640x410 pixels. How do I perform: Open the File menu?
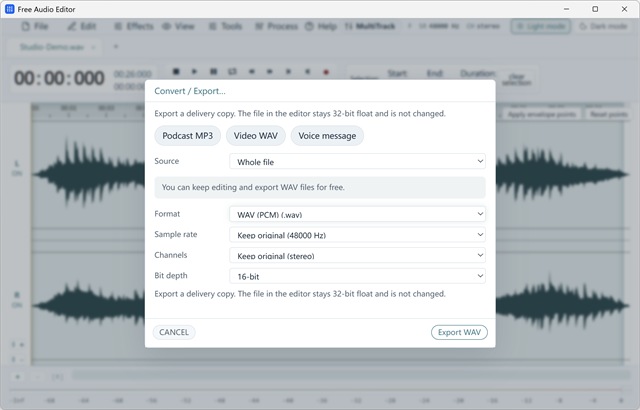[35, 27]
